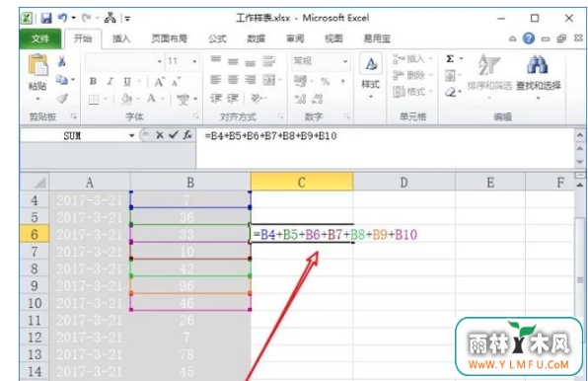The width and height of the screenshot is (588, 381).
Task: Toggle Align Text Right
Action: pos(251,80)
